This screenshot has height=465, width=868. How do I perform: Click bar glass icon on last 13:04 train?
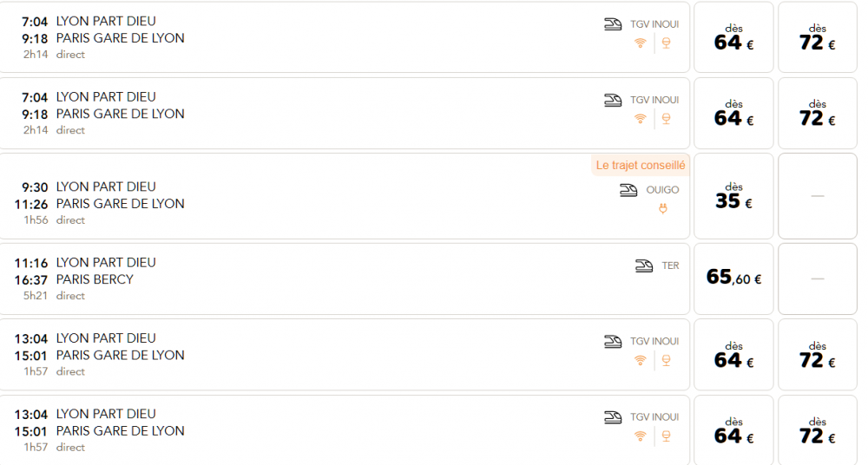pyautogui.click(x=667, y=436)
